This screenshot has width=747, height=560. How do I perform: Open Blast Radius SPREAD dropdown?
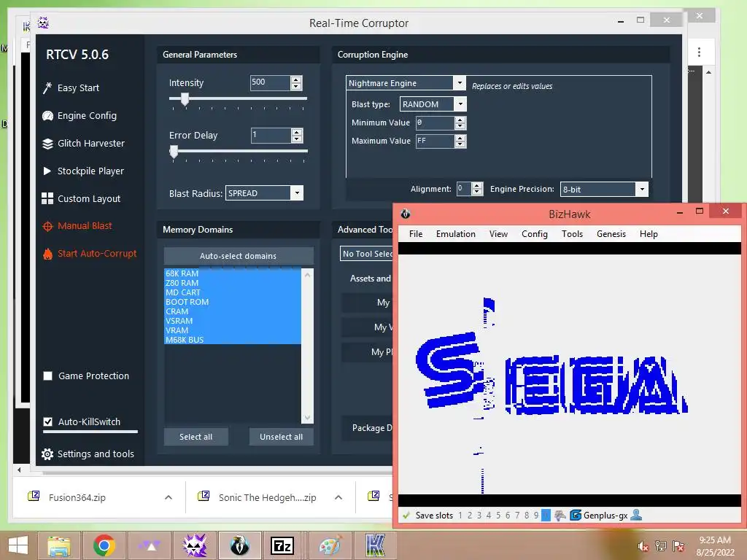[x=297, y=192]
